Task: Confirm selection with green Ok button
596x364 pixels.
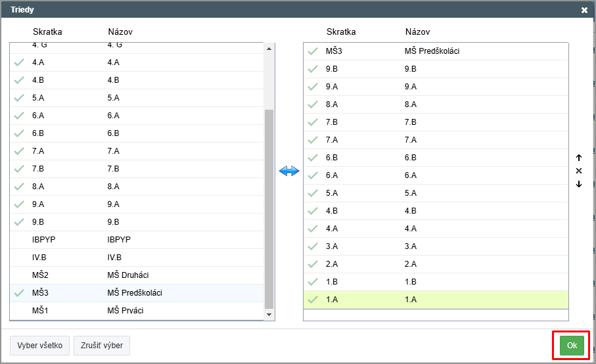Action: pos(572,346)
